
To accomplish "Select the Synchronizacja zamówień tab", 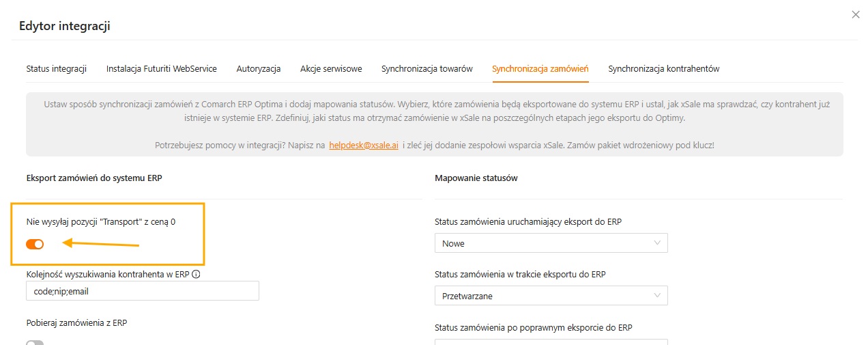I will pos(540,69).
